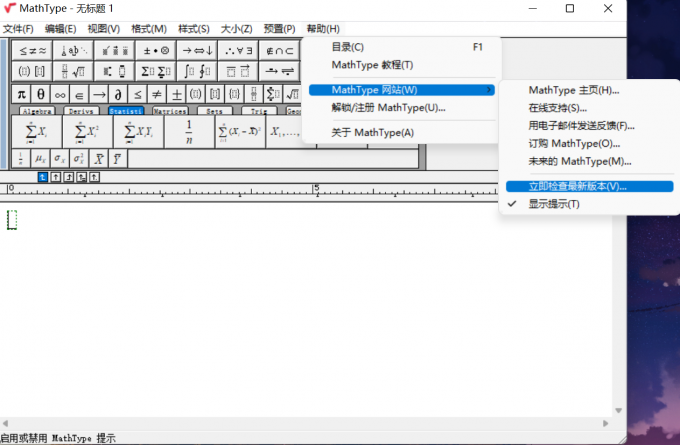Insert the small 1/n in bottom row
Screen dimensions: 680x445
click(x=21, y=159)
